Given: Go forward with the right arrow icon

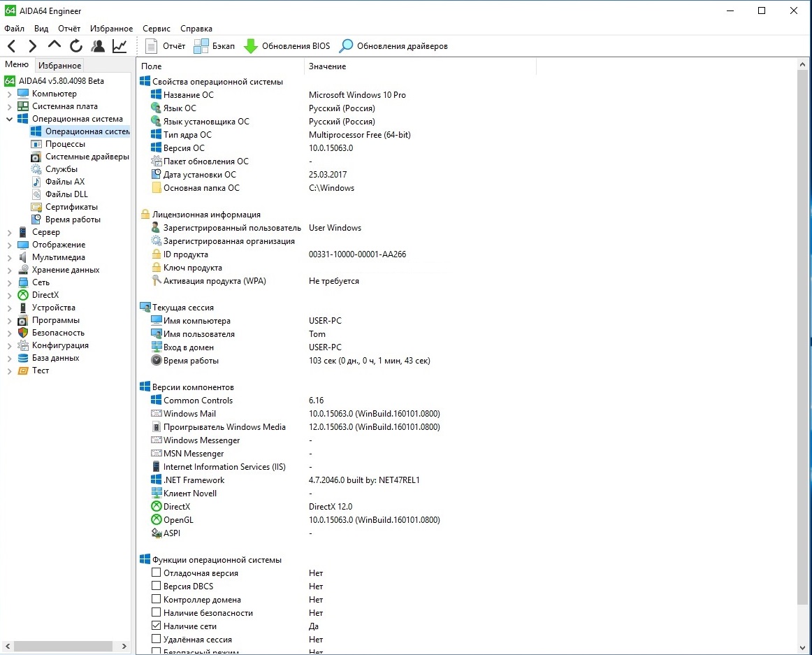Looking at the screenshot, I should (x=33, y=46).
